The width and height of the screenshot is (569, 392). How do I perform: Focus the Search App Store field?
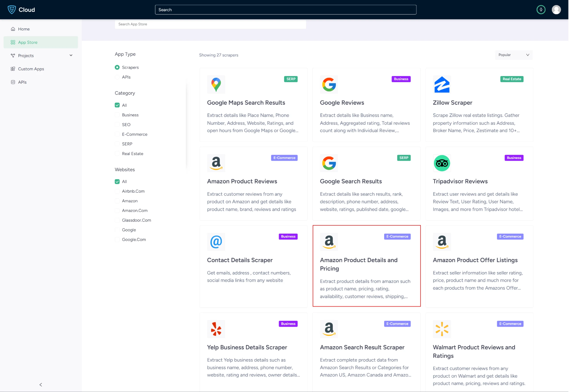pos(210,24)
